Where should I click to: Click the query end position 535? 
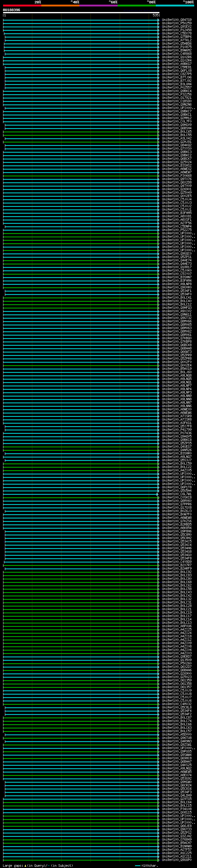[x=155, y=15]
